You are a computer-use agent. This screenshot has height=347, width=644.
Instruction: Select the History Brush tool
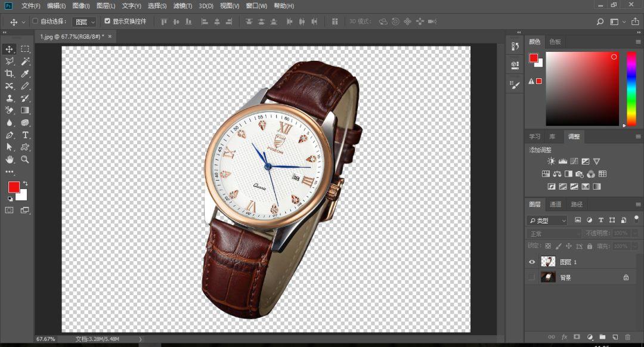tap(25, 98)
